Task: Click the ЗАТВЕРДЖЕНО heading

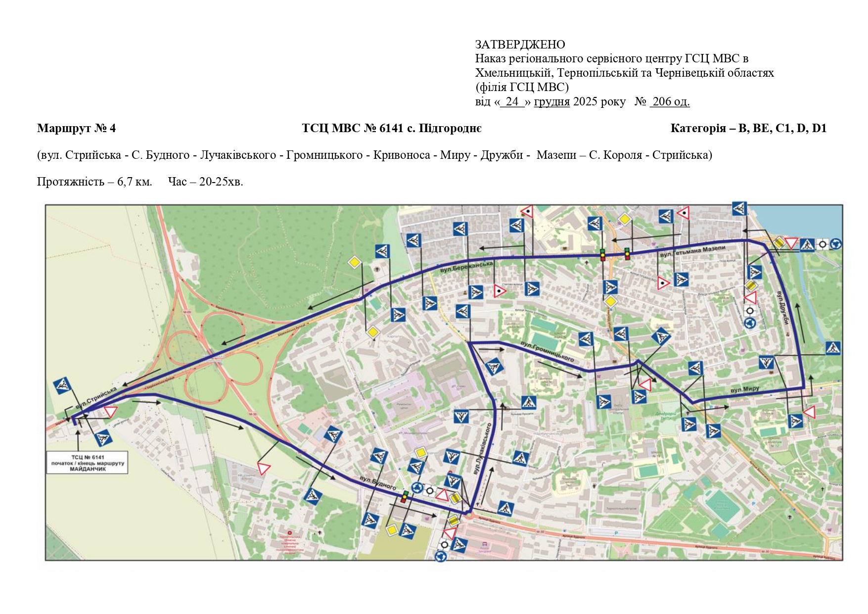Action: [520, 45]
